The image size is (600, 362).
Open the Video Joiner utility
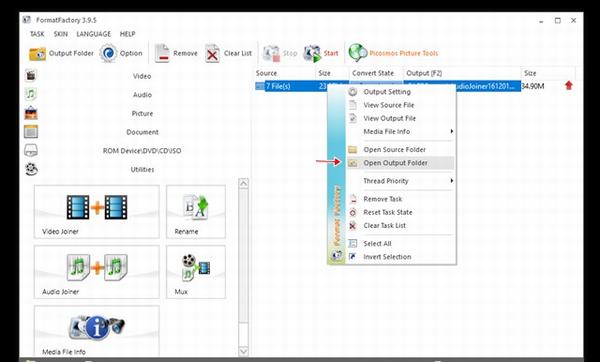coord(97,212)
